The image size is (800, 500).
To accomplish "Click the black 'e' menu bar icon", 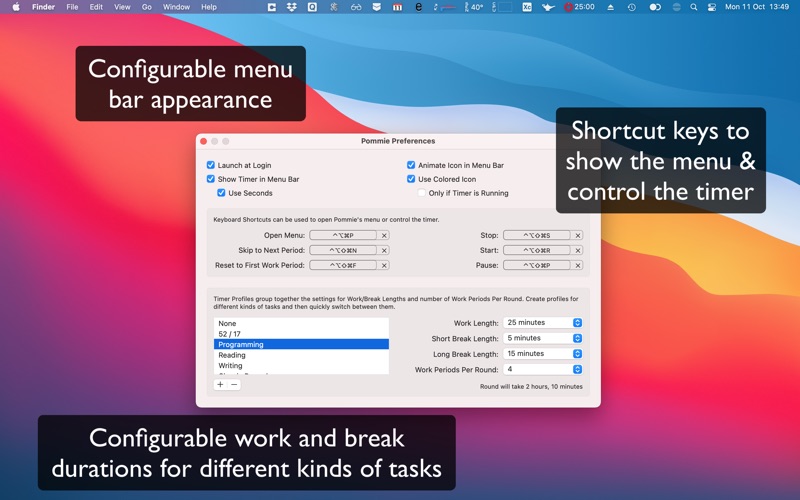I will (x=418, y=7).
